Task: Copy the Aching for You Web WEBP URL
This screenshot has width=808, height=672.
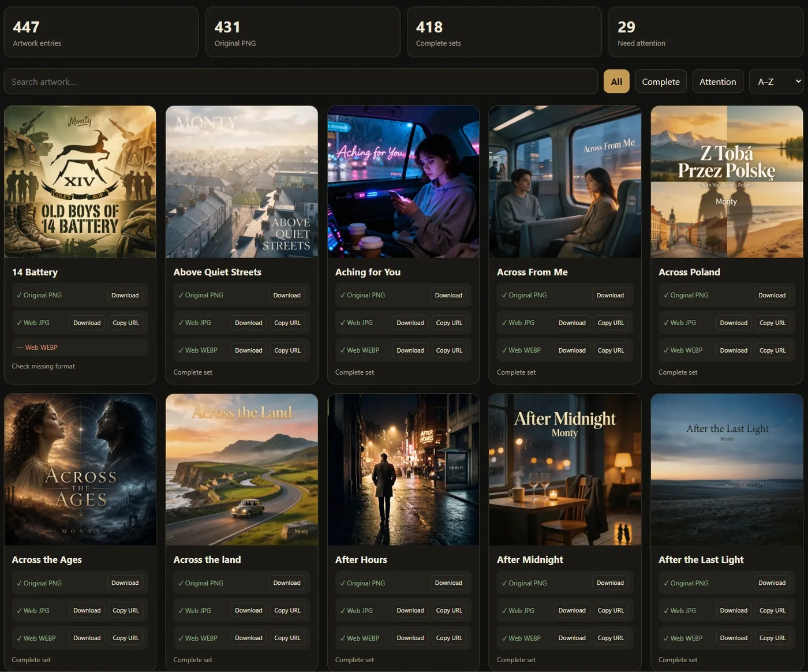Action: (449, 350)
